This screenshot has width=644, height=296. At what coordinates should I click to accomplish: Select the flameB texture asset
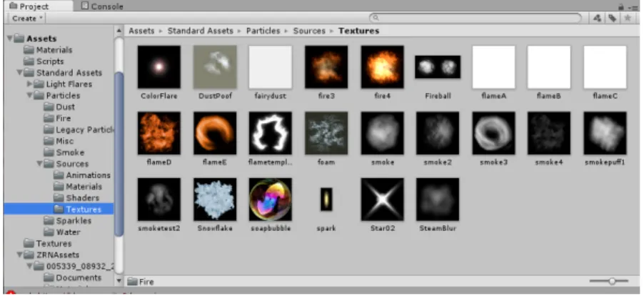549,67
